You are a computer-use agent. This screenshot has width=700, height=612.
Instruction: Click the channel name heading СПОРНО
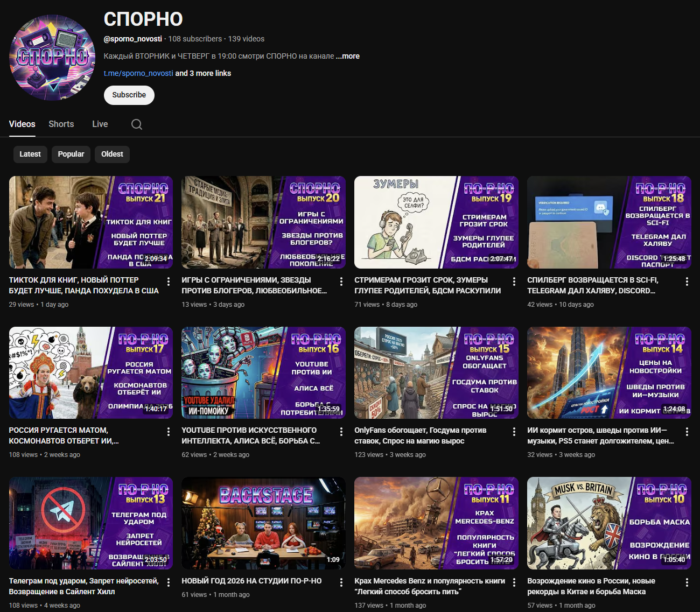coord(143,19)
